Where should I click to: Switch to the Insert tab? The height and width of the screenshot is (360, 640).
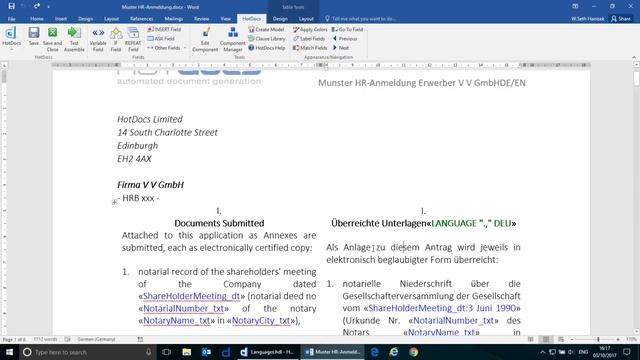click(61, 19)
